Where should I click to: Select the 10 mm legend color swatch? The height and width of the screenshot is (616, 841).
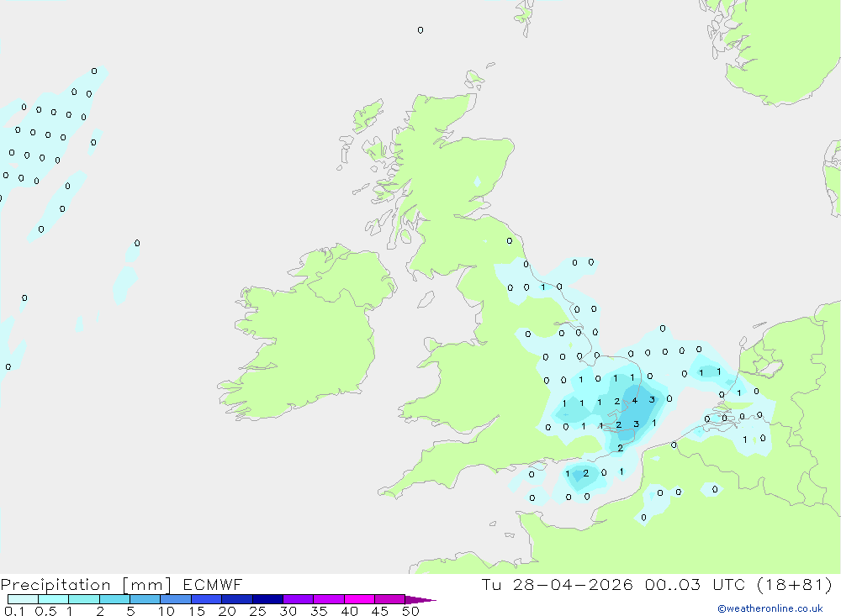point(176,599)
